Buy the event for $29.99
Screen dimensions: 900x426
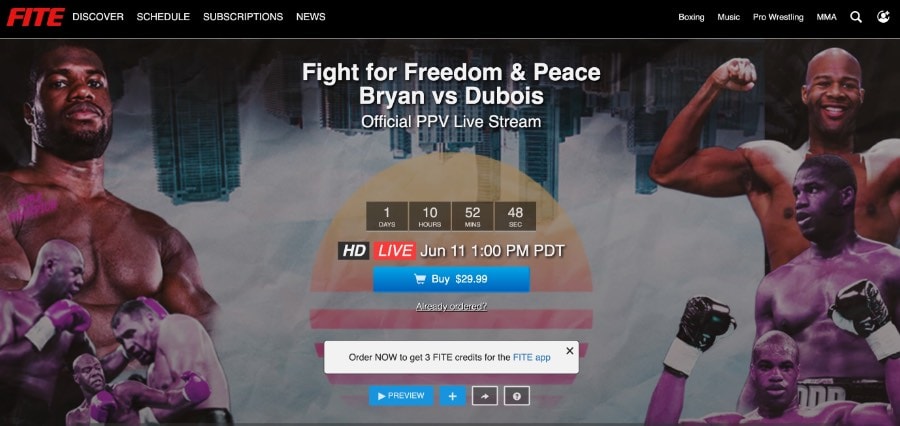point(451,279)
